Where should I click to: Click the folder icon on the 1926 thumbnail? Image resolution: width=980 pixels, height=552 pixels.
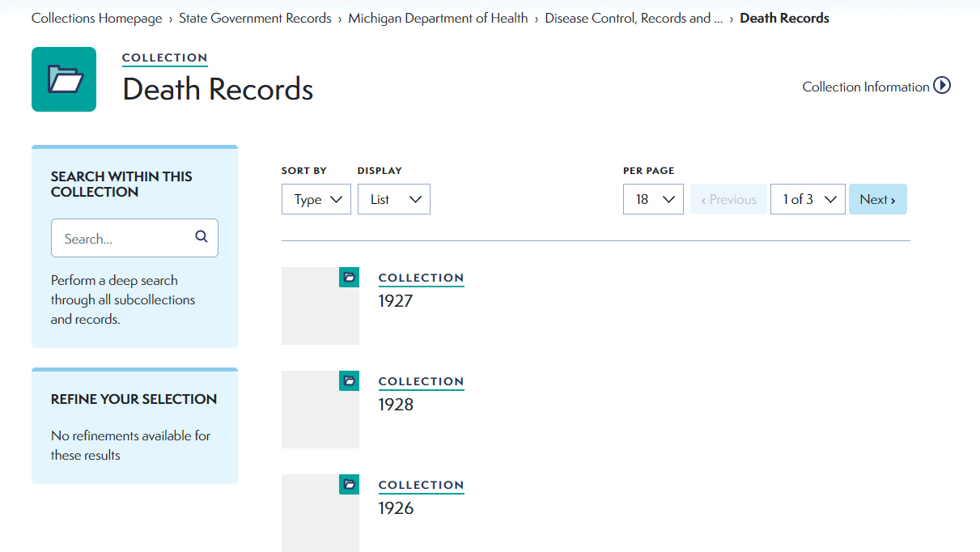coord(349,484)
